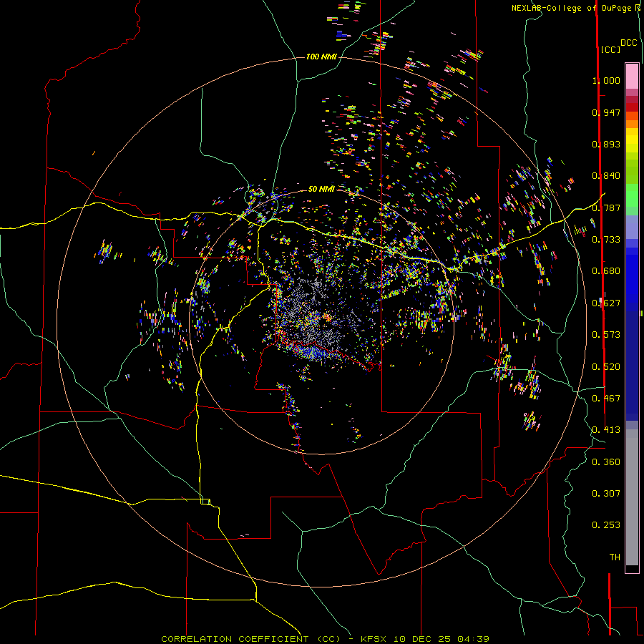Click the 1.000 scale value
Image resolution: width=644 pixels, height=644 pixels.
[606, 80]
